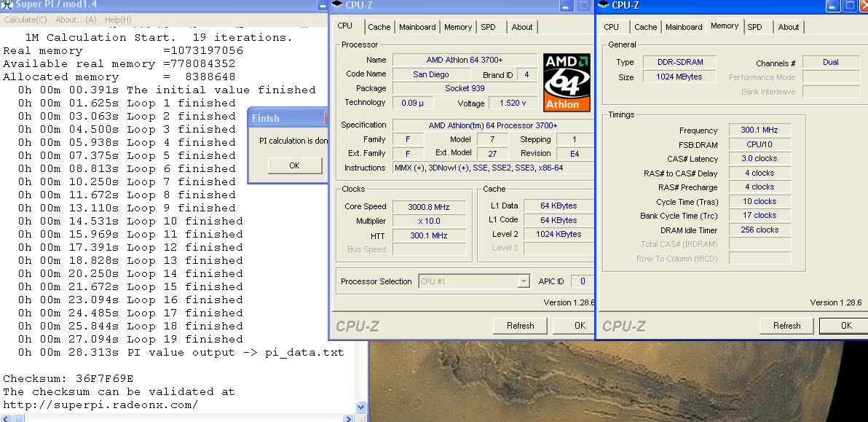Click the title bar icon of the CPU-Z memory window
Screen dimensions: 868x422
coord(604,5)
